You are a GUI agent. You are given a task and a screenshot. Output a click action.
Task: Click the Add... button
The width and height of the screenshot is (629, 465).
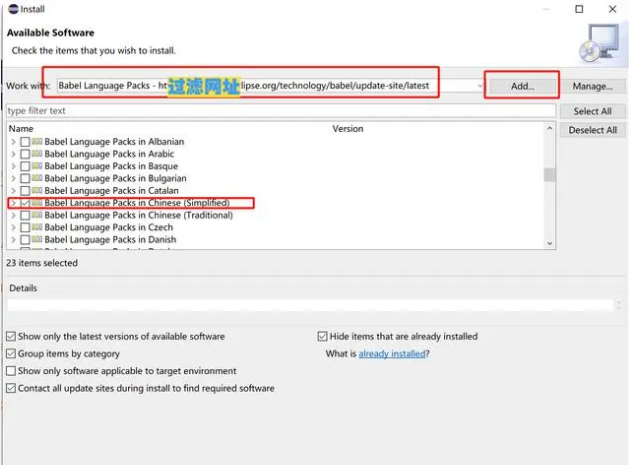coord(522,86)
